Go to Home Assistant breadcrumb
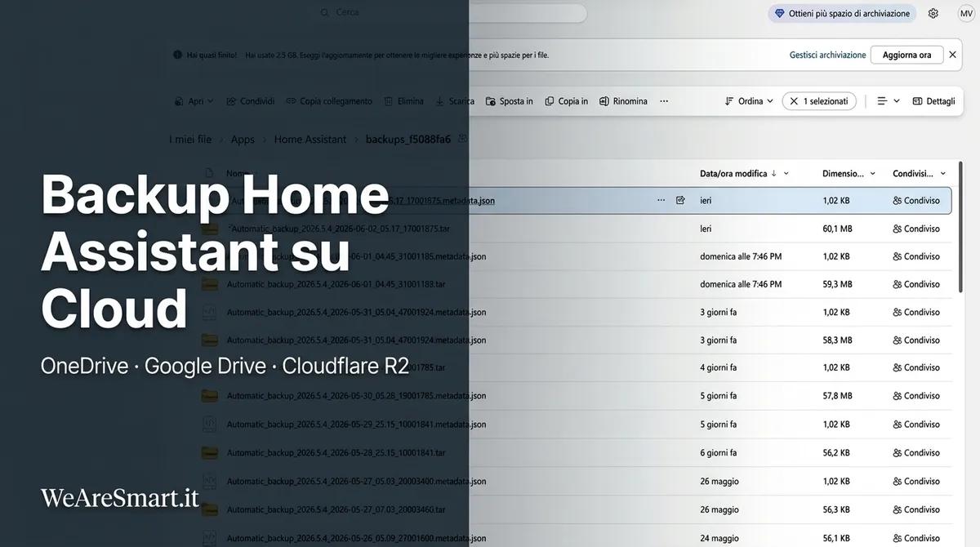 (310, 140)
